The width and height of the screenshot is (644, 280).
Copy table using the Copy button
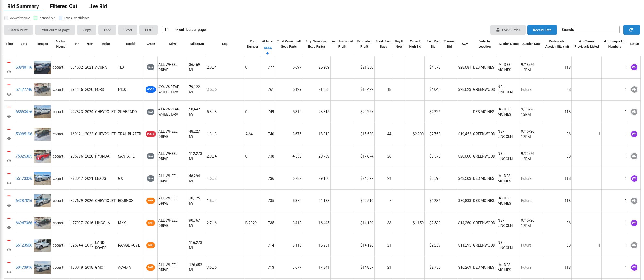[x=87, y=30]
